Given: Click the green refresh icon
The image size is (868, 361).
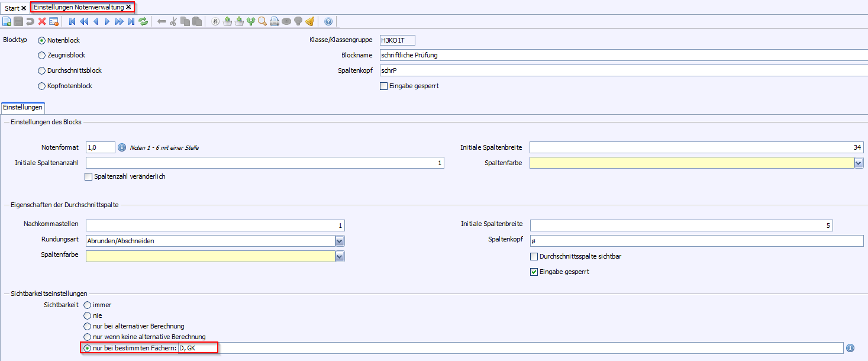Looking at the screenshot, I should [143, 21].
